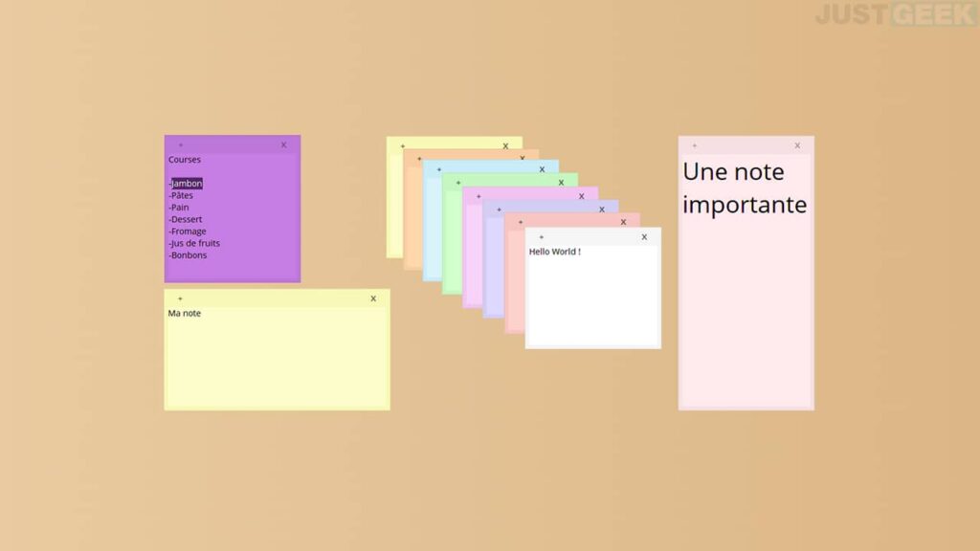Screen dimensions: 980x551
Task: Click the highlighted word Jambon
Action: pyautogui.click(x=187, y=183)
